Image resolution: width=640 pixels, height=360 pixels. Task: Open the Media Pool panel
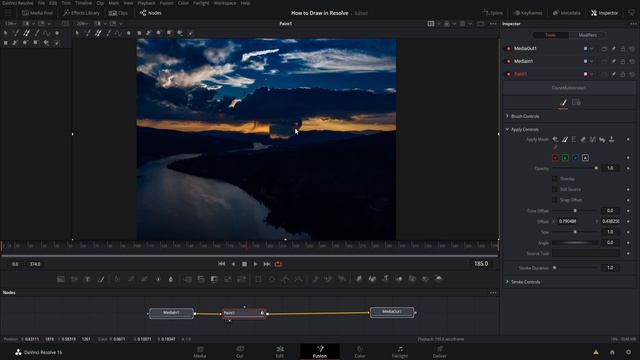tap(37, 13)
